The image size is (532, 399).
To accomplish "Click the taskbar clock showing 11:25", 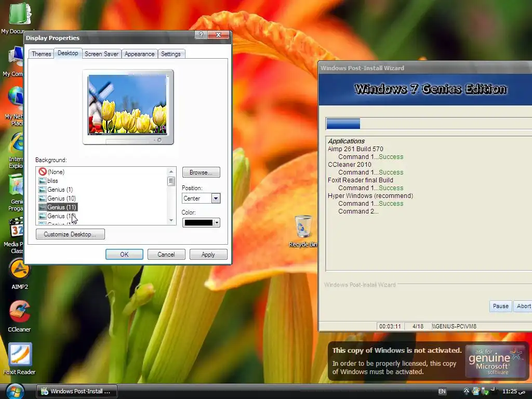I will (x=514, y=392).
